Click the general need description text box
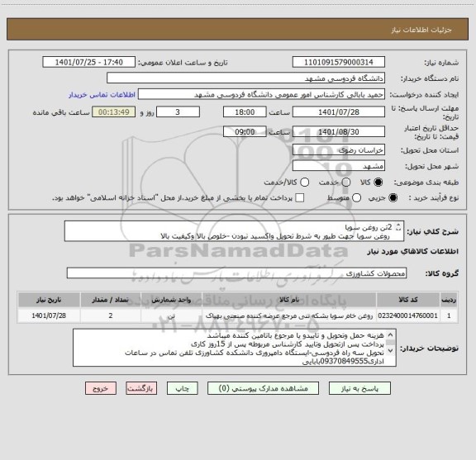This screenshot has height=460, width=476. coord(234,231)
